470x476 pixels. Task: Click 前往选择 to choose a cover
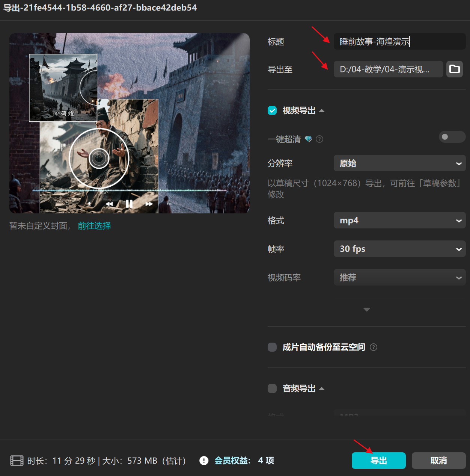pyautogui.click(x=94, y=225)
